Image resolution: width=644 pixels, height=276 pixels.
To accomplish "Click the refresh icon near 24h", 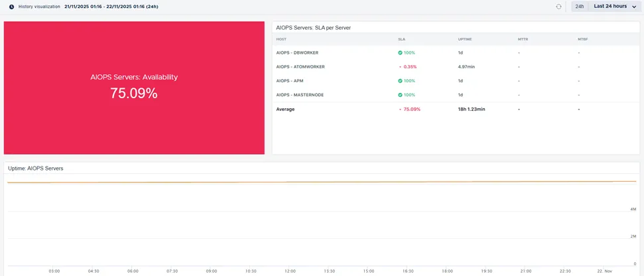I will 558,7.
